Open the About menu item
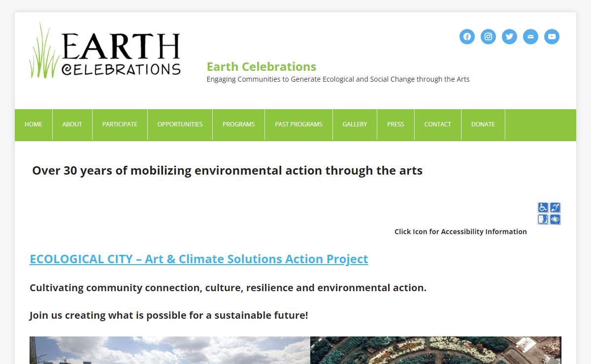 (x=72, y=124)
